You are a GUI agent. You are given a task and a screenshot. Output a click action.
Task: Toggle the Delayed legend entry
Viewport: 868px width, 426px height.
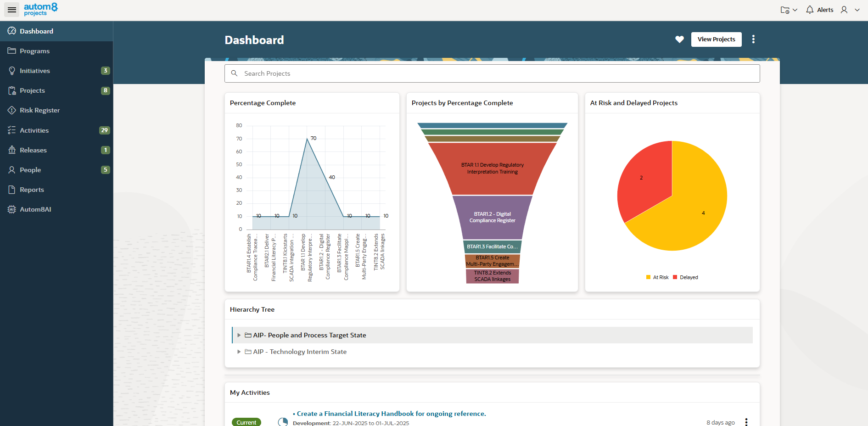pyautogui.click(x=686, y=277)
